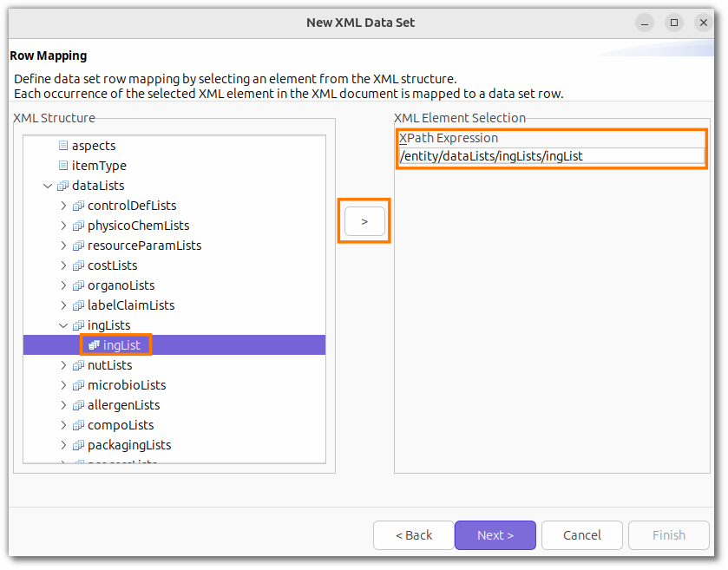Select the dataLists label
This screenshot has height=570, width=728.
98,186
